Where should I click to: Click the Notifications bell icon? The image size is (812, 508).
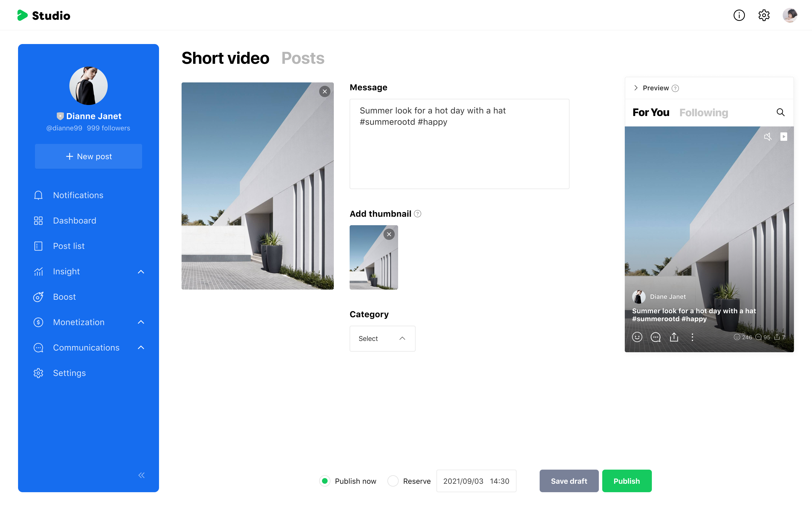pyautogui.click(x=38, y=195)
